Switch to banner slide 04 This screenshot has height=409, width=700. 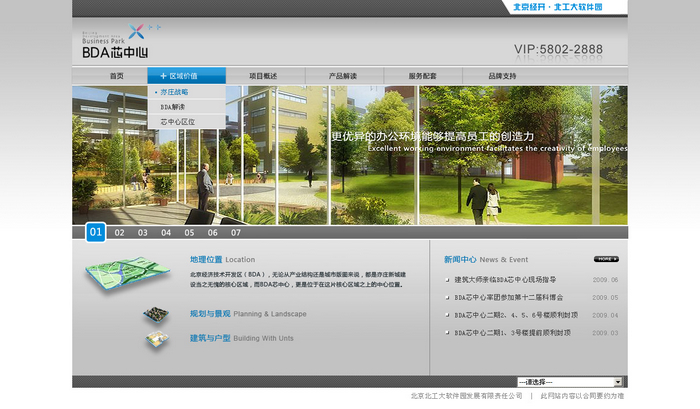166,233
